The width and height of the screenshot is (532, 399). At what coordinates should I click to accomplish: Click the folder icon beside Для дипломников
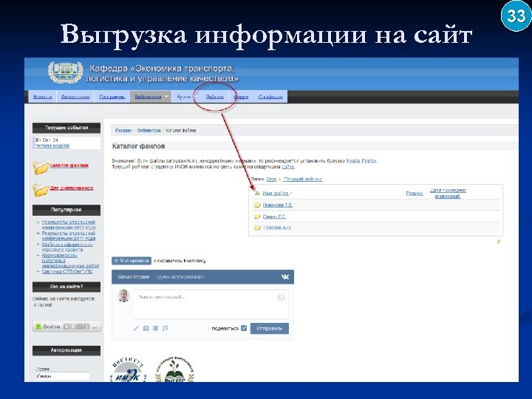point(41,190)
